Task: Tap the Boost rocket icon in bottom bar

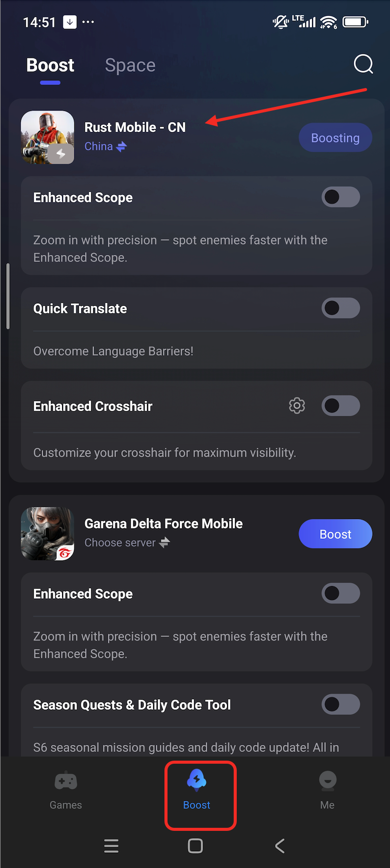Action: [x=197, y=780]
